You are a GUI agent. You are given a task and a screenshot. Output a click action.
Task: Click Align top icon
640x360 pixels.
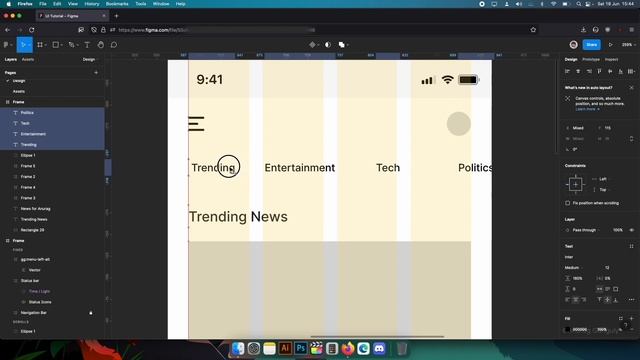pos(599,71)
